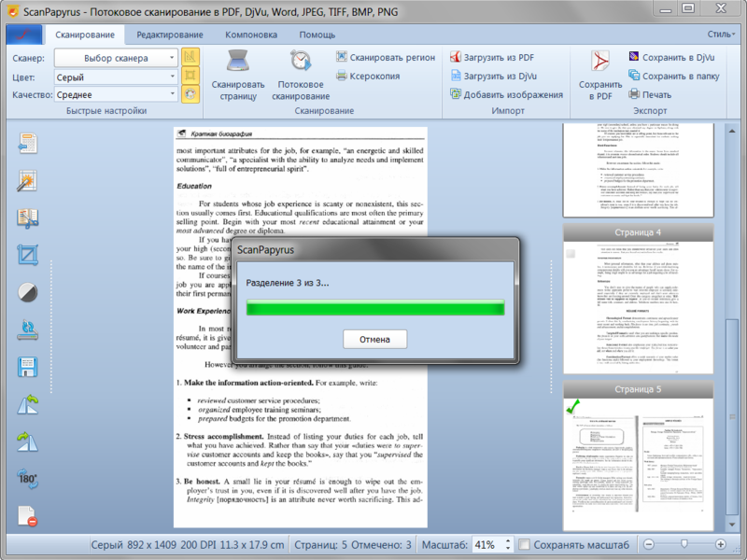Open the Помощь tab
The width and height of the screenshot is (747, 560).
[317, 35]
